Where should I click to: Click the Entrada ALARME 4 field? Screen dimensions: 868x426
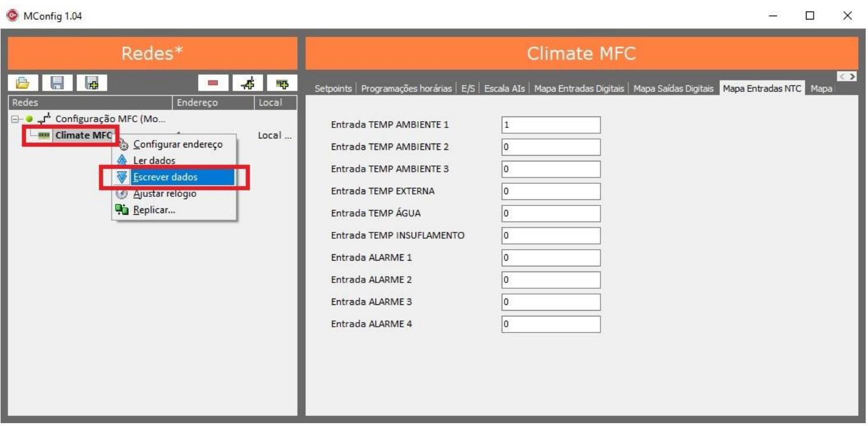551,324
